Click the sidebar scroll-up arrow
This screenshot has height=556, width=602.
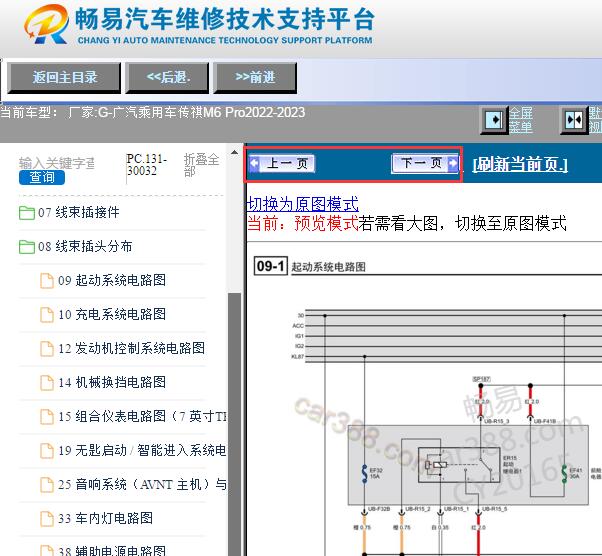click(x=234, y=153)
